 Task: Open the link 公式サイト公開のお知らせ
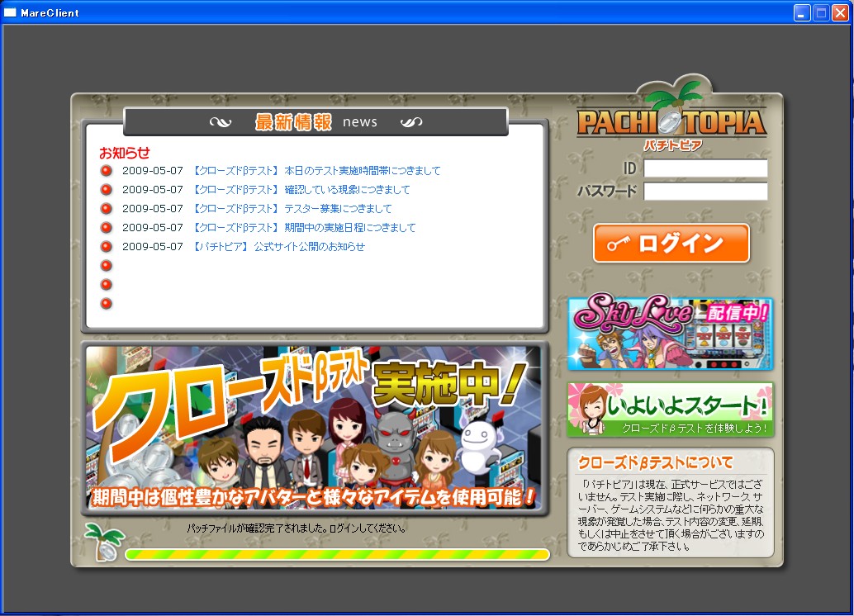309,247
